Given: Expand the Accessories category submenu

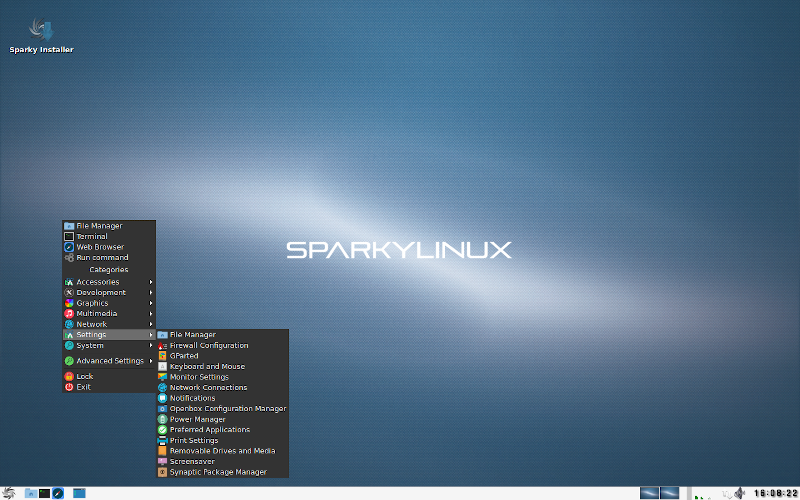Looking at the screenshot, I should coord(109,282).
